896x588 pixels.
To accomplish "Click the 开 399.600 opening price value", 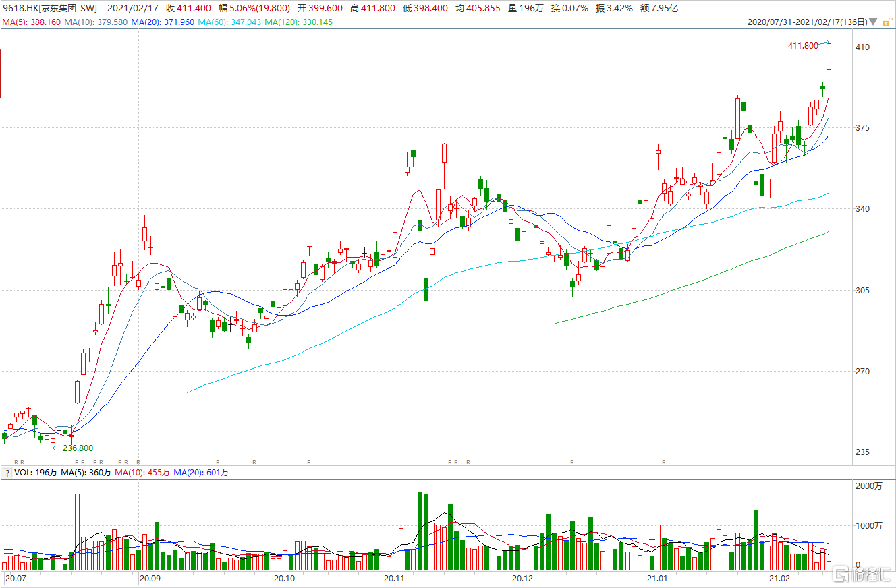I will pyautogui.click(x=319, y=8).
